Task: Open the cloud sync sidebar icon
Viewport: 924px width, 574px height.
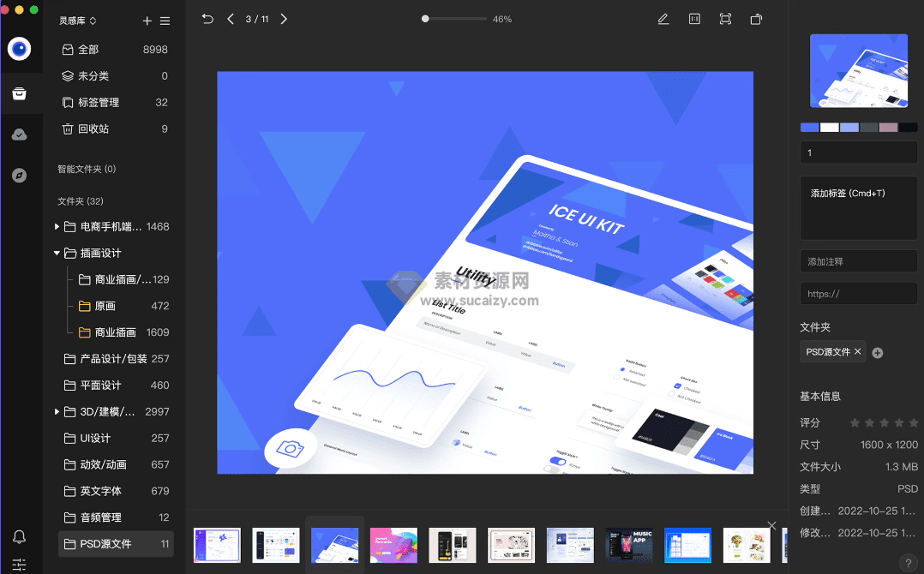Action: pos(19,135)
